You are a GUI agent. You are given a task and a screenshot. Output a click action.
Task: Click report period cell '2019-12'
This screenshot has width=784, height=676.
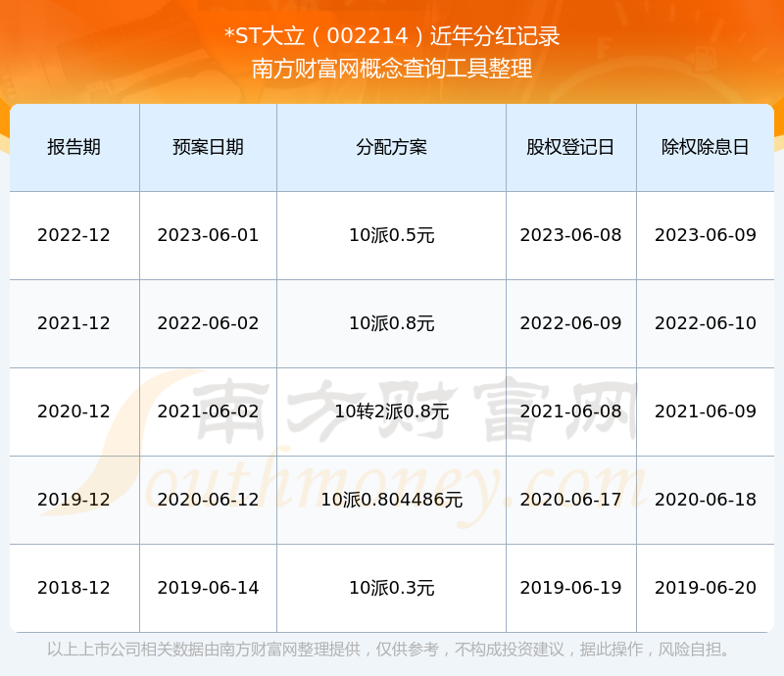point(74,500)
